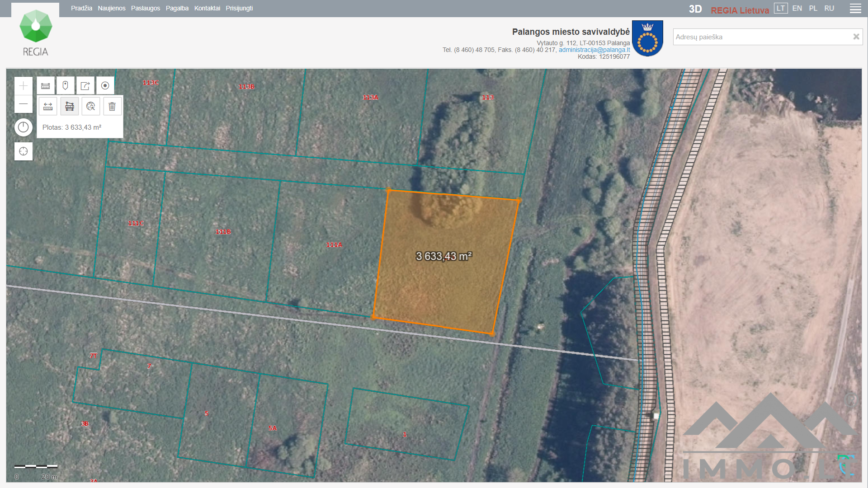
Task: Choose the area measurement polygon tool
Action: click(x=70, y=106)
